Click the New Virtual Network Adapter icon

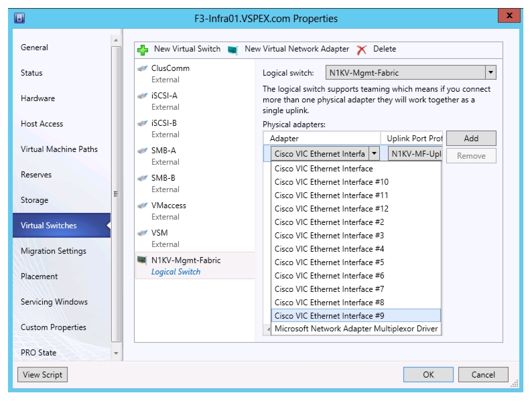(232, 50)
